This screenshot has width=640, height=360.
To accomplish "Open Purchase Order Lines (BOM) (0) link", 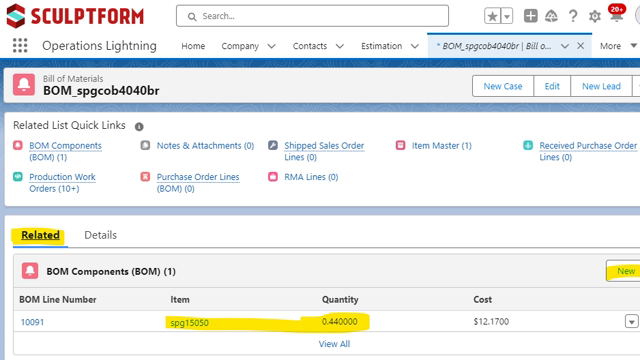I will (x=198, y=183).
